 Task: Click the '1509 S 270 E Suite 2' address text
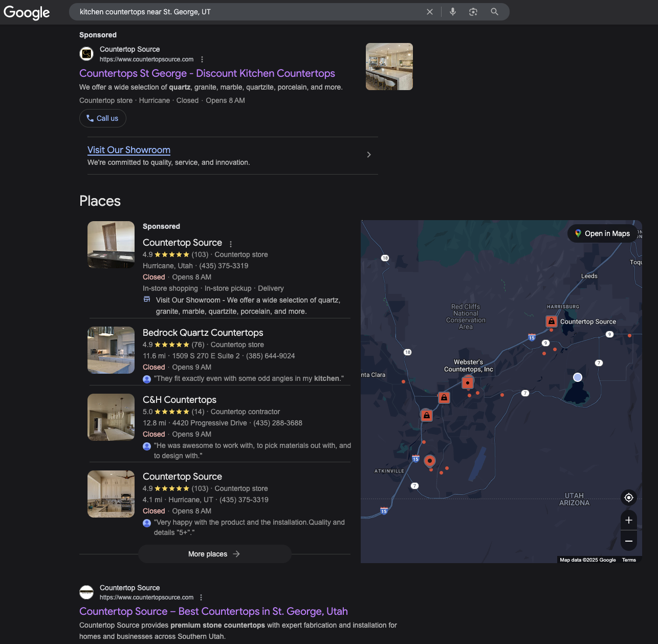click(x=206, y=356)
